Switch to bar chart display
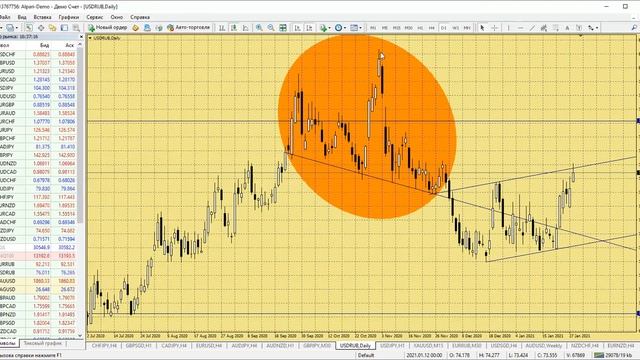The height and width of the screenshot is (360, 640). [x=222, y=28]
